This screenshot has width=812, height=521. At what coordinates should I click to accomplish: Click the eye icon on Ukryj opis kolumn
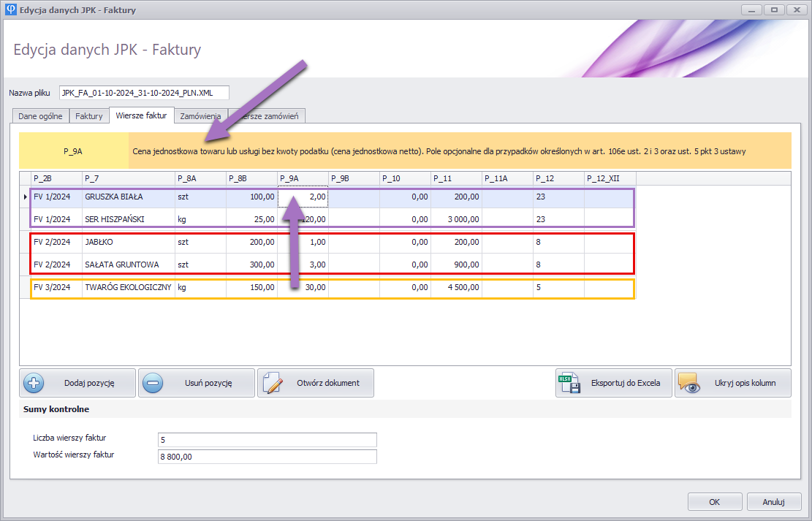coord(688,383)
